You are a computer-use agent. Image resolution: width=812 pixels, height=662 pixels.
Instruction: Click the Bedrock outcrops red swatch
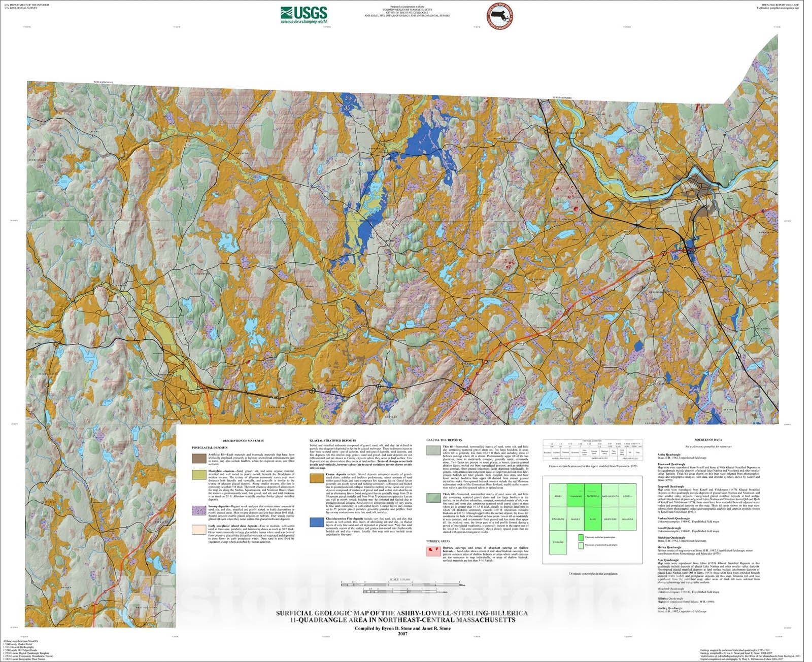[433, 551]
